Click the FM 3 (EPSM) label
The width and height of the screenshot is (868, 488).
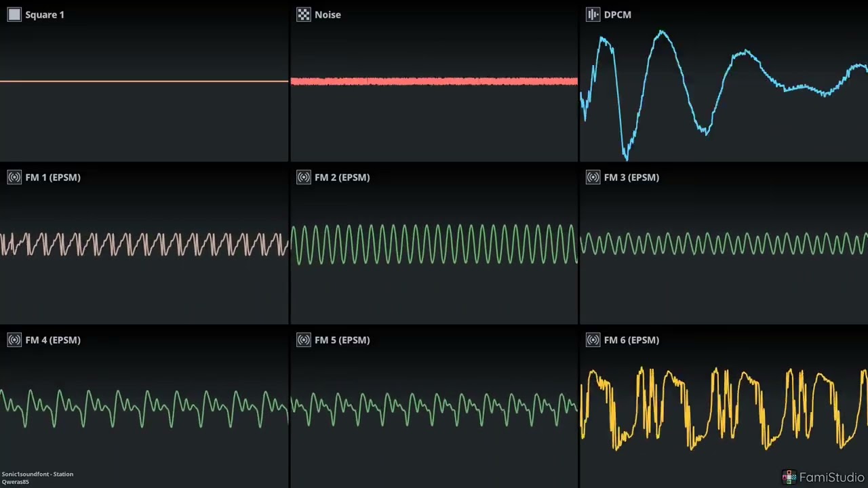(632, 177)
